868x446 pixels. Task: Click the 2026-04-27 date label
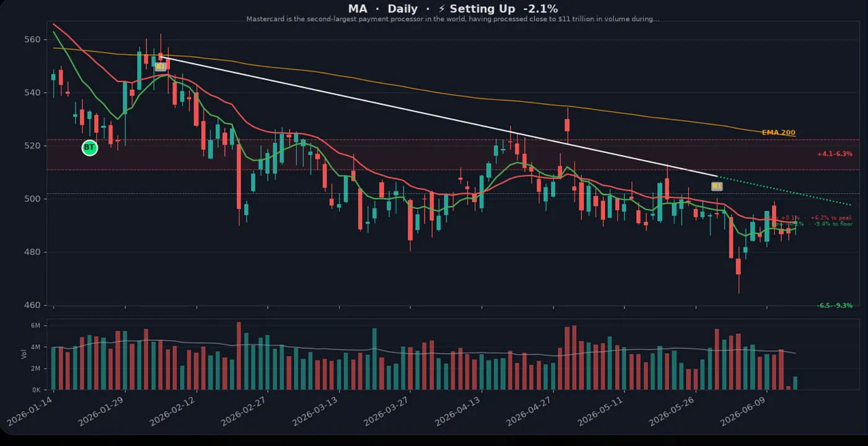tap(529, 412)
